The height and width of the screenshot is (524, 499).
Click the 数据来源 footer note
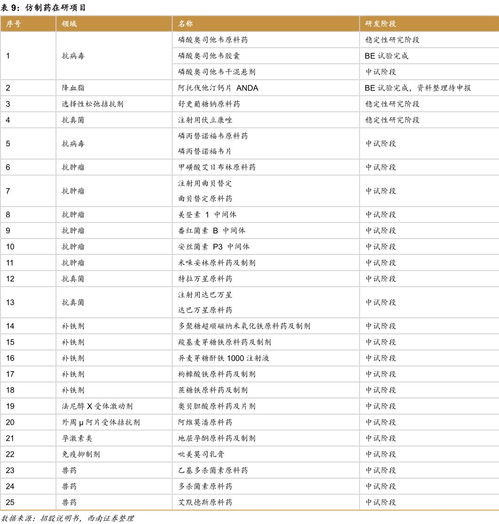tap(67, 518)
